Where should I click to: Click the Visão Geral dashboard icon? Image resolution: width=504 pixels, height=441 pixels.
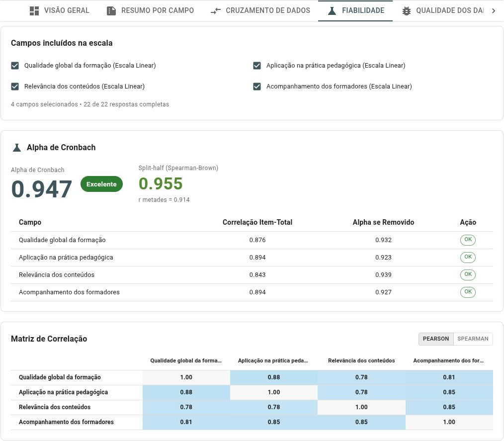34,10
